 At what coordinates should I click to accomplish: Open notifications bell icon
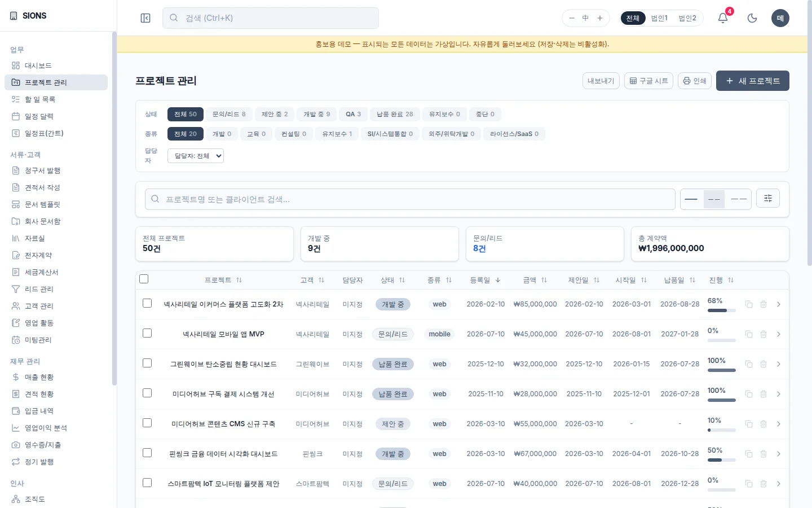point(723,18)
